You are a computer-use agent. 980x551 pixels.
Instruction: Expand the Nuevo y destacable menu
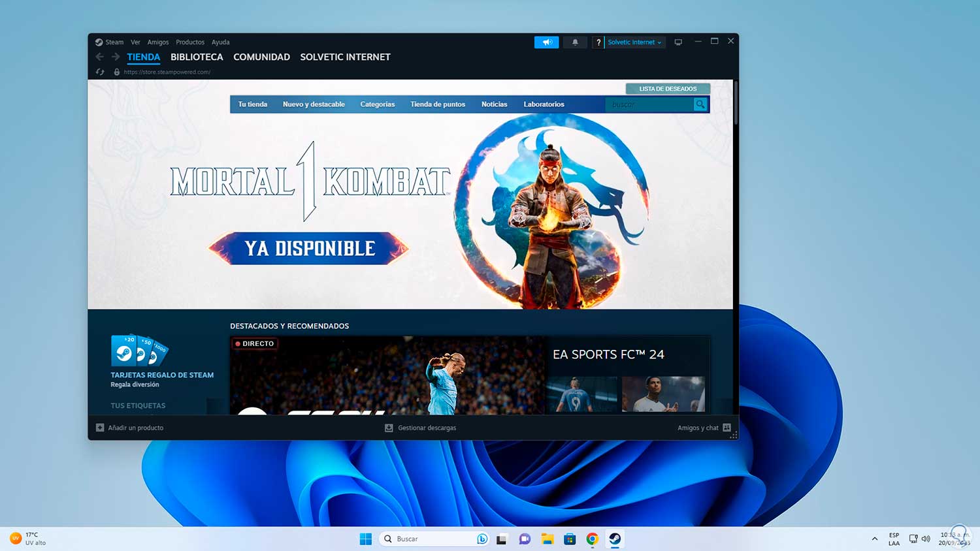pyautogui.click(x=314, y=104)
